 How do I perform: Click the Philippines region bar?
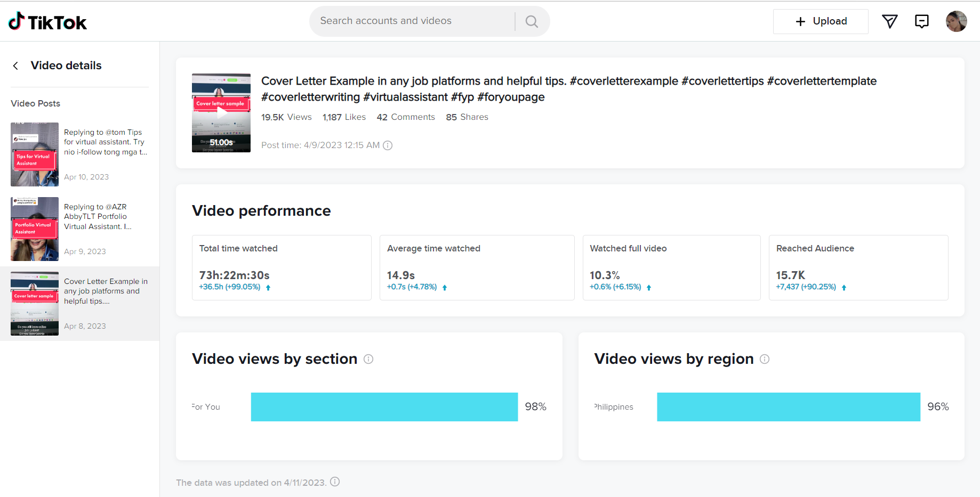pyautogui.click(x=788, y=407)
